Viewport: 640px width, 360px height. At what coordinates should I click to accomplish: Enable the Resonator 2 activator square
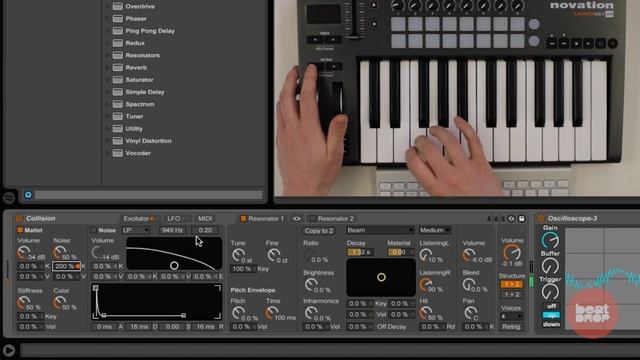click(x=313, y=219)
